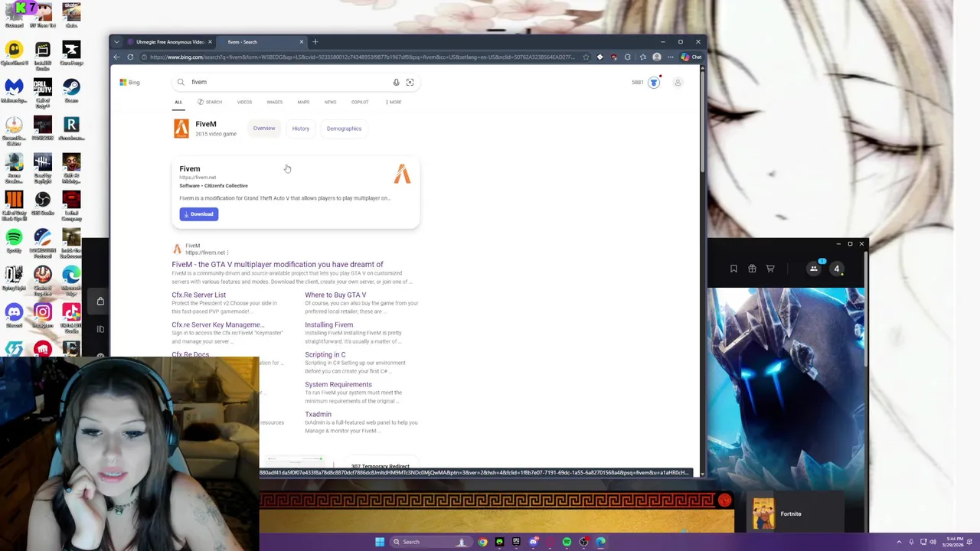Viewport: 980px width, 551px height.
Task: Click the History pill for FiveM
Action: coord(300,129)
